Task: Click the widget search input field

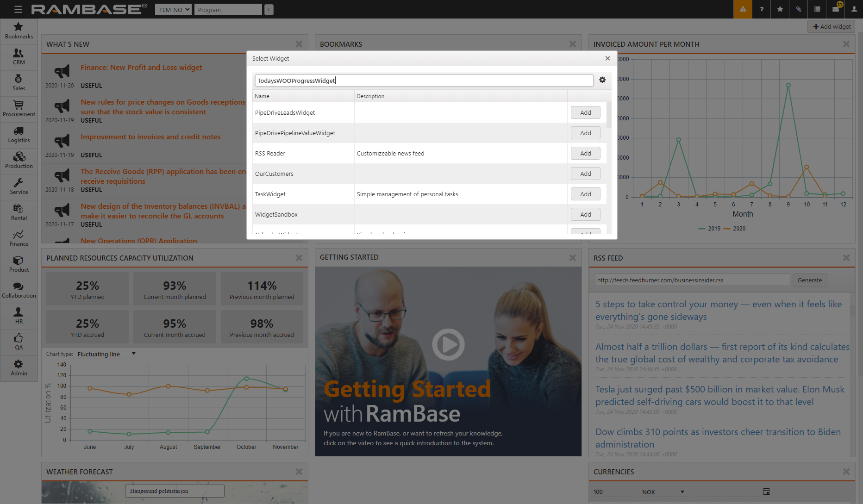Action: click(423, 81)
